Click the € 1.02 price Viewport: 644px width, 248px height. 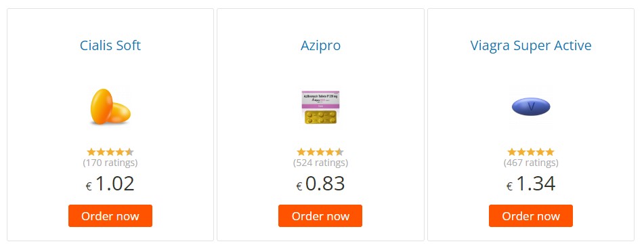(110, 184)
